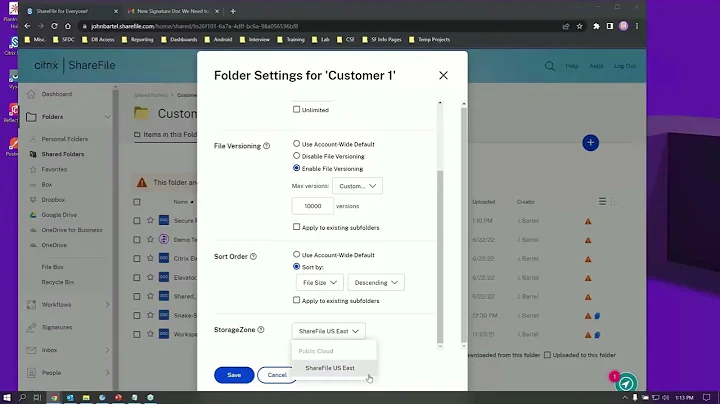This screenshot has width=720, height=404.
Task: Click the browser home icon
Action: tap(68, 26)
